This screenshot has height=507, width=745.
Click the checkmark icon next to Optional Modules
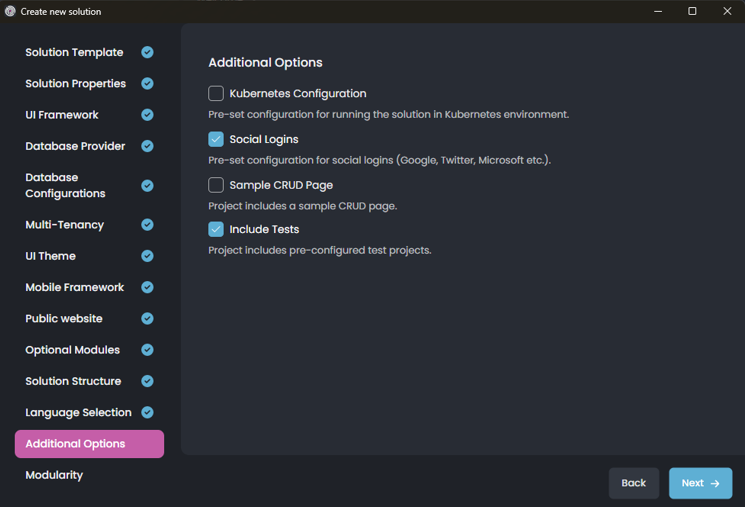(147, 350)
